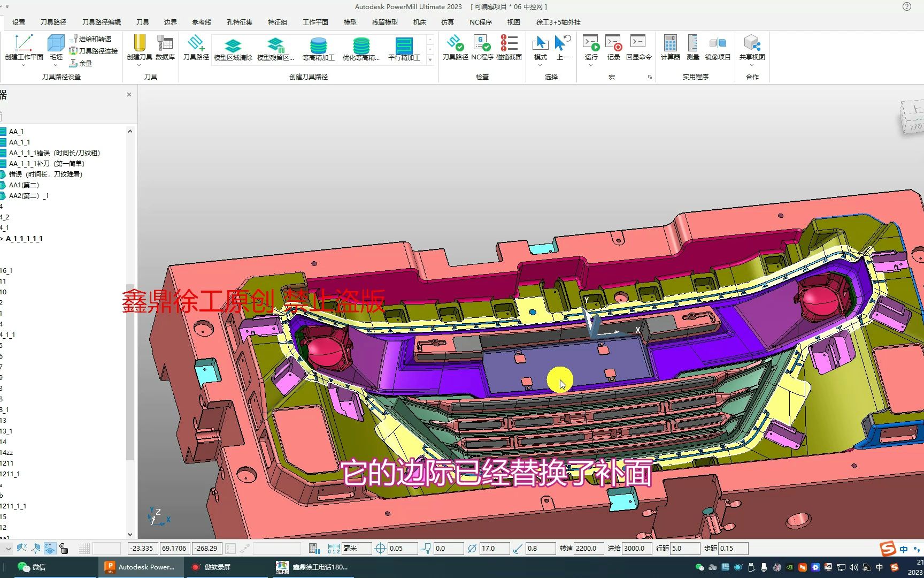Expand 模式 selection dropdown arrow
The image size is (924, 578).
point(540,65)
